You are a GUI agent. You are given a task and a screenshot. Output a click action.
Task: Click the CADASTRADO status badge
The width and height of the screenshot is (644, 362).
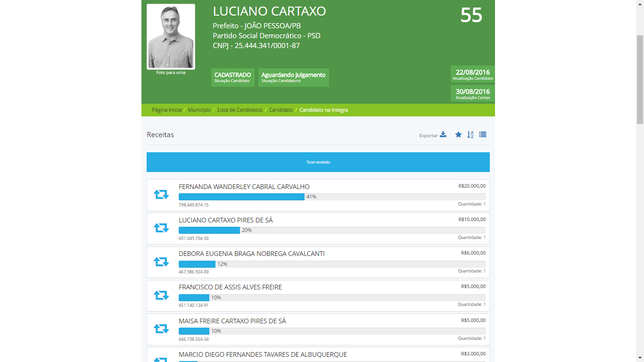click(x=232, y=77)
